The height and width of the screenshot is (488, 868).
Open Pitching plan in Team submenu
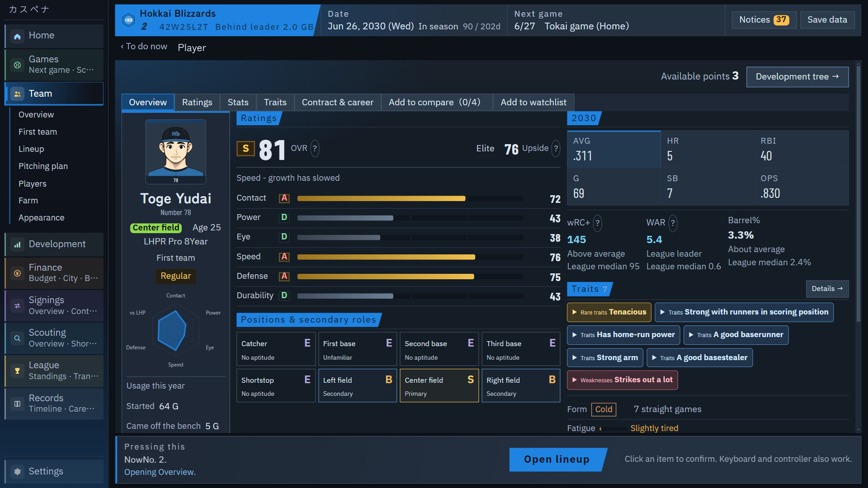(x=43, y=166)
